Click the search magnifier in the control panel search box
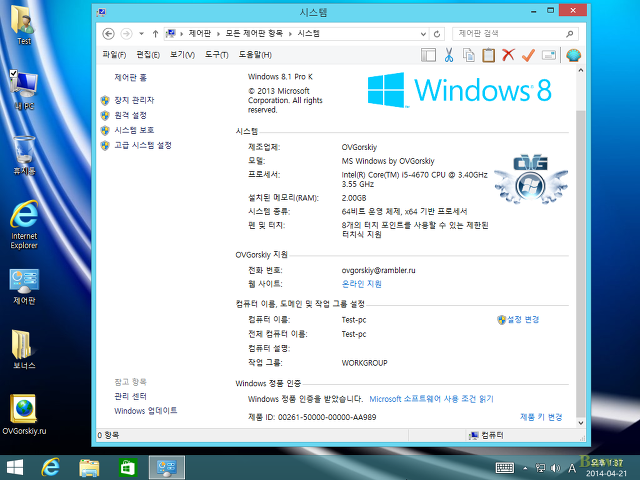The width and height of the screenshot is (640, 480). [569, 34]
